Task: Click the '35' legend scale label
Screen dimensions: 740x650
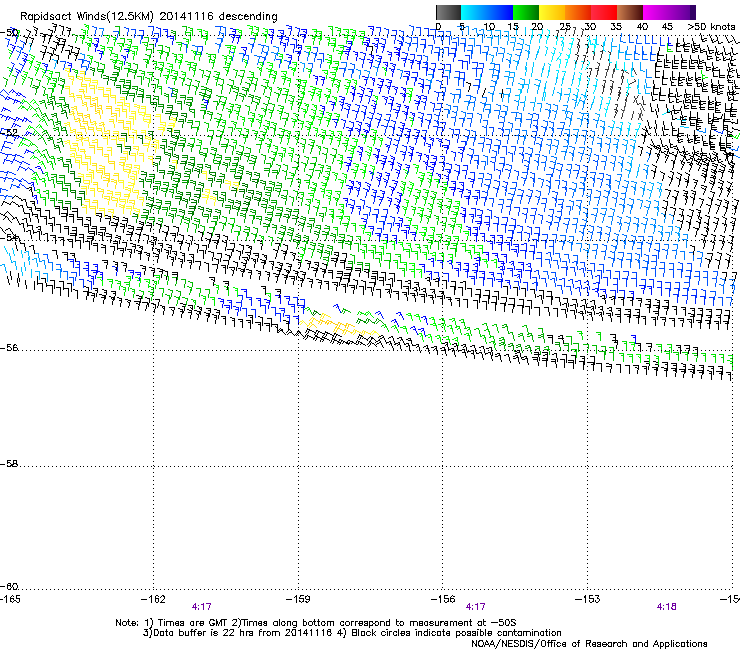Action: pos(616,26)
